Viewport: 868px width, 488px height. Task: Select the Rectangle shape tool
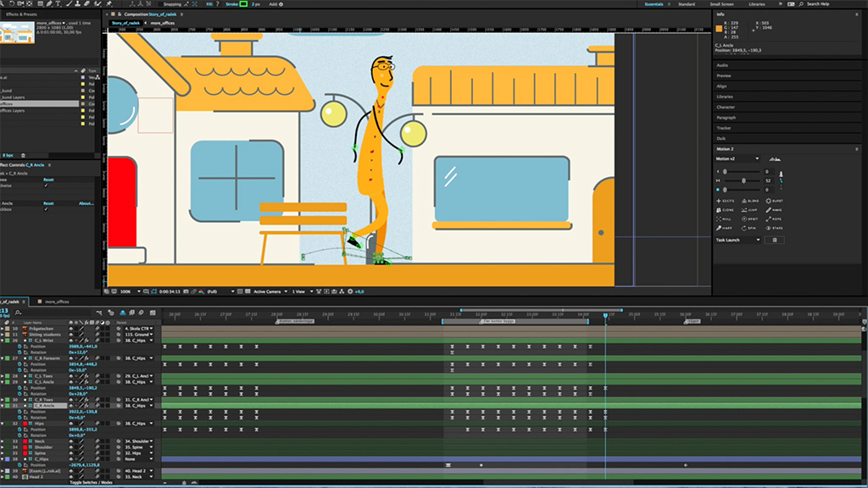coord(40,4)
